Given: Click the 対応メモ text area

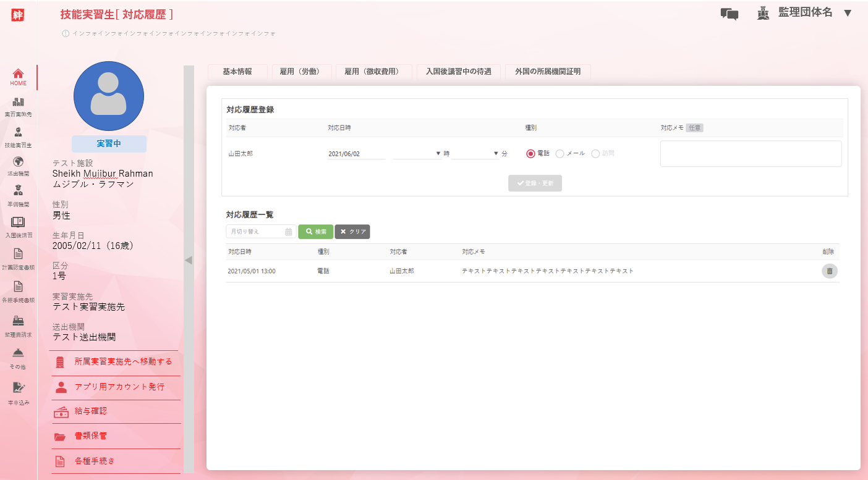Looking at the screenshot, I should (751, 154).
